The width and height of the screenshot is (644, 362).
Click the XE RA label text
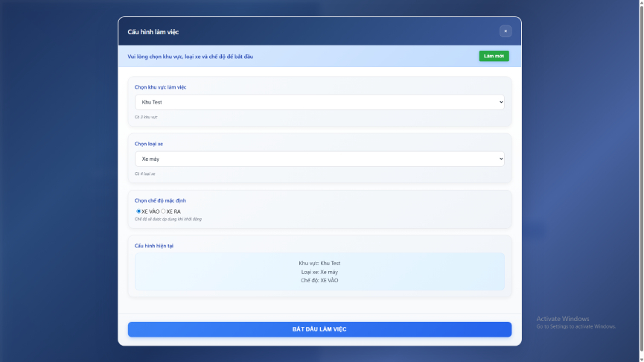[x=173, y=212]
